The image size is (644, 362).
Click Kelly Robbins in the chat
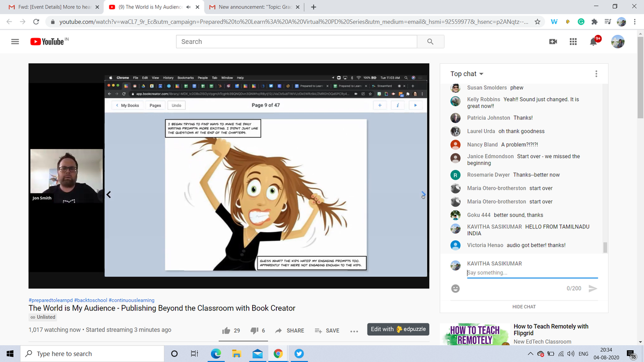[x=484, y=99]
